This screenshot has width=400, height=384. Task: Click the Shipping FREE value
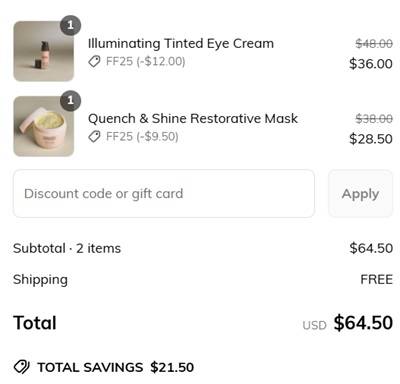click(376, 279)
